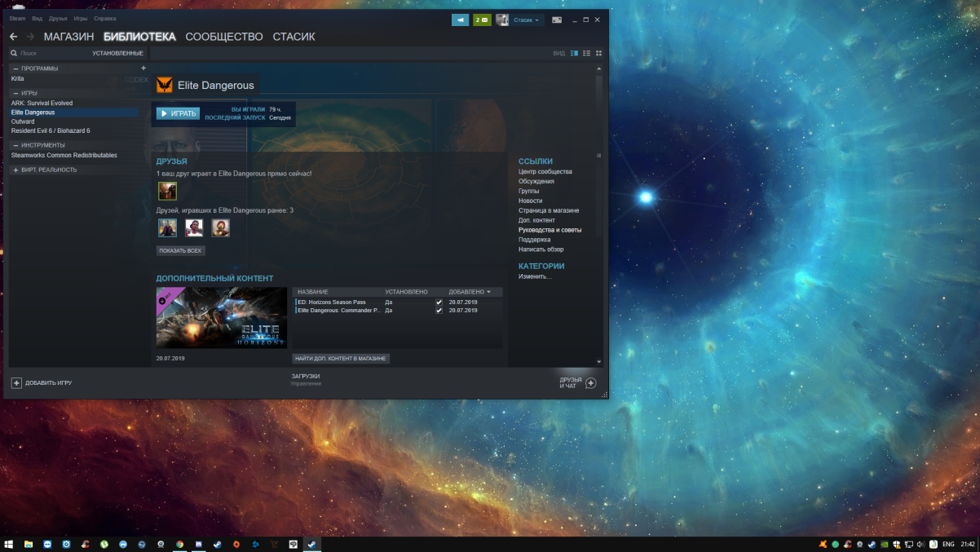The width and height of the screenshot is (980, 552).
Task: Open the Библиотека tab
Action: 139,37
